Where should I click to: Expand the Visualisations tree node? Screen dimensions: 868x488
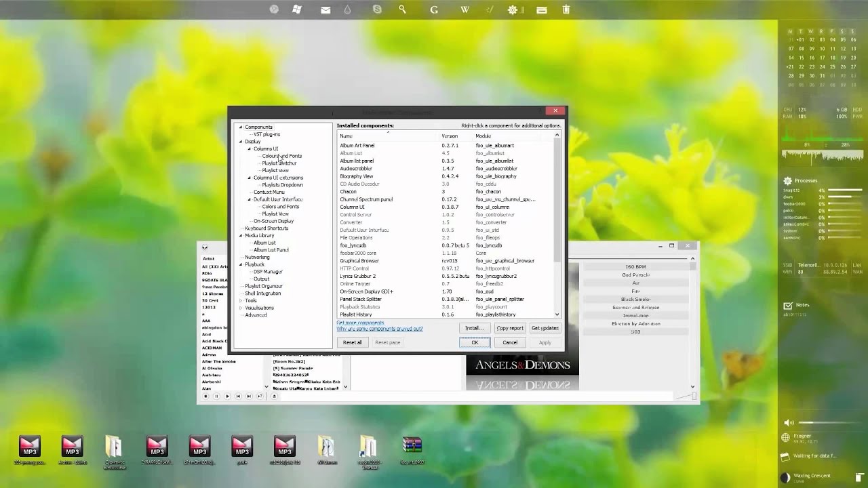[240, 308]
